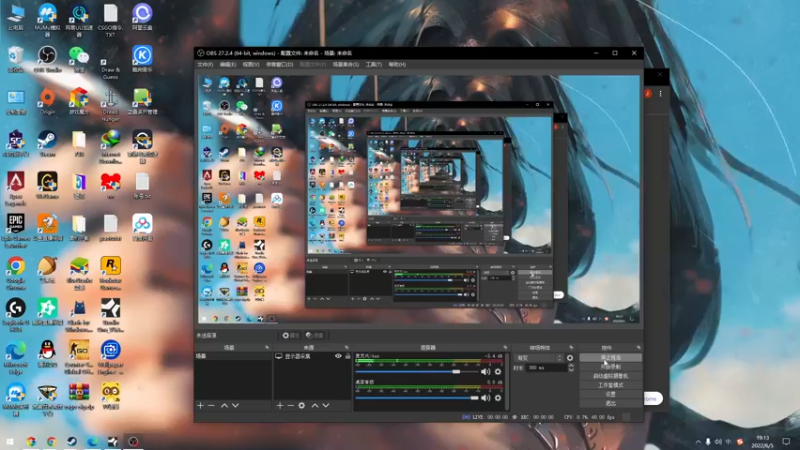Toggle 工作室模式 studio mode
Image resolution: width=800 pixels, height=450 pixels.
(x=610, y=385)
